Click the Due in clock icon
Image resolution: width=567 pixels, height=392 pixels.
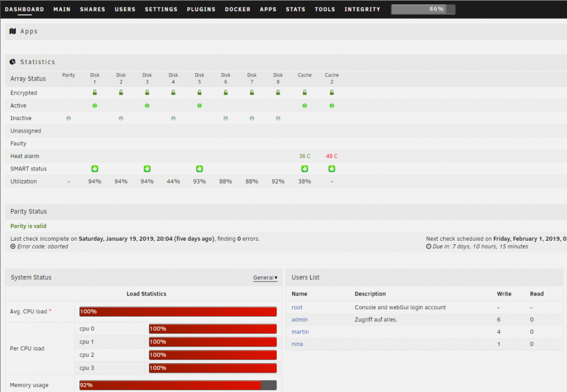click(429, 246)
